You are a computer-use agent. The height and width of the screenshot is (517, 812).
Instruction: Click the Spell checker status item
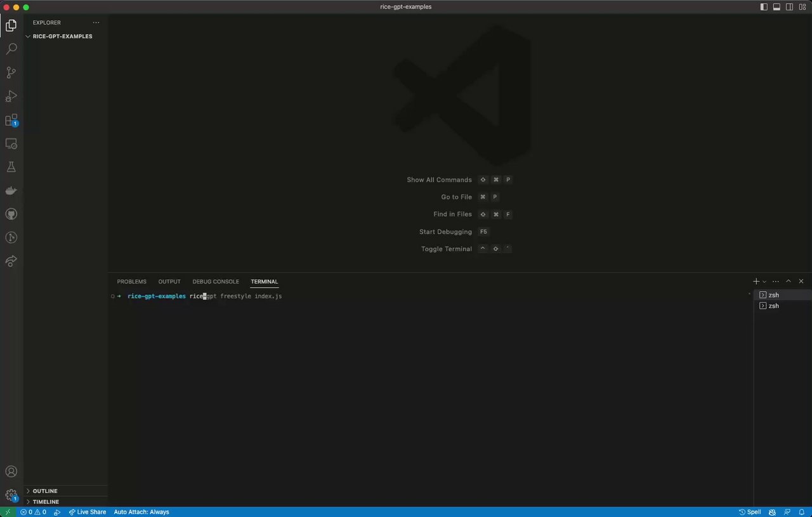(x=750, y=512)
